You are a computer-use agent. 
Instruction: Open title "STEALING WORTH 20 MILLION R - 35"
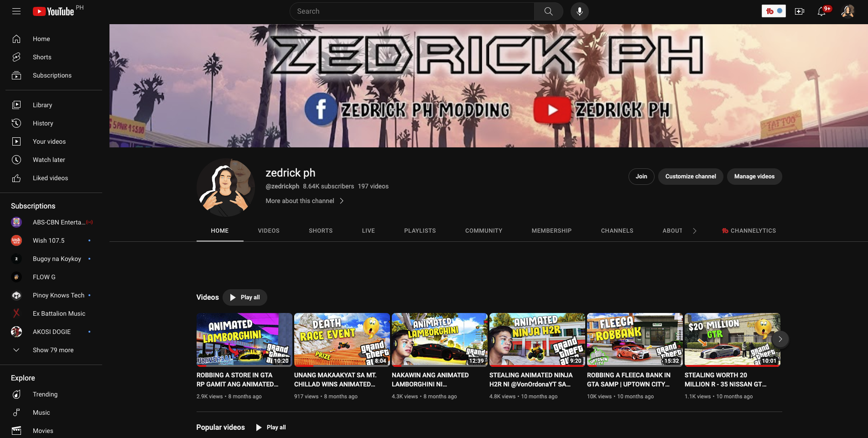(x=726, y=380)
